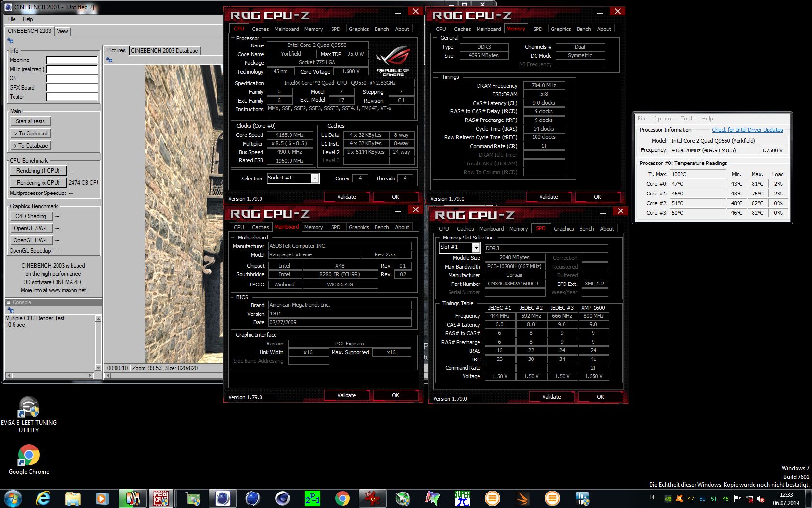The image size is (812, 508).
Task: Click the MHz (real freq.) input field
Action: tap(72, 70)
